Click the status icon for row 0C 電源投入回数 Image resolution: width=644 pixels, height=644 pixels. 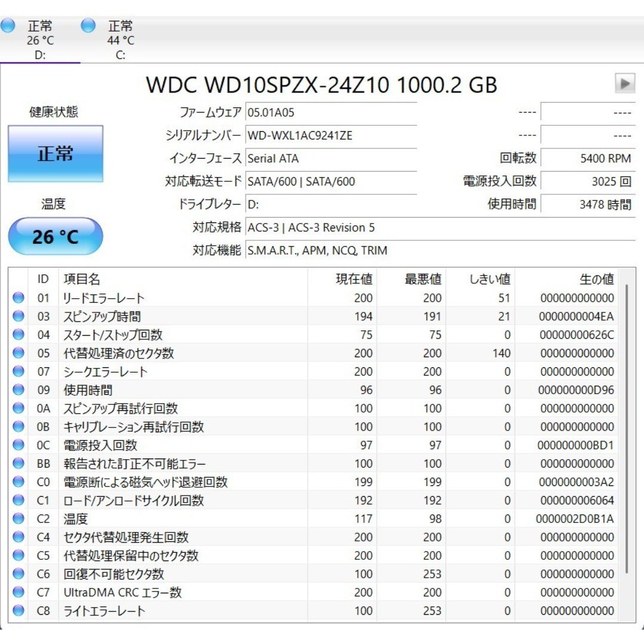pos(18,444)
